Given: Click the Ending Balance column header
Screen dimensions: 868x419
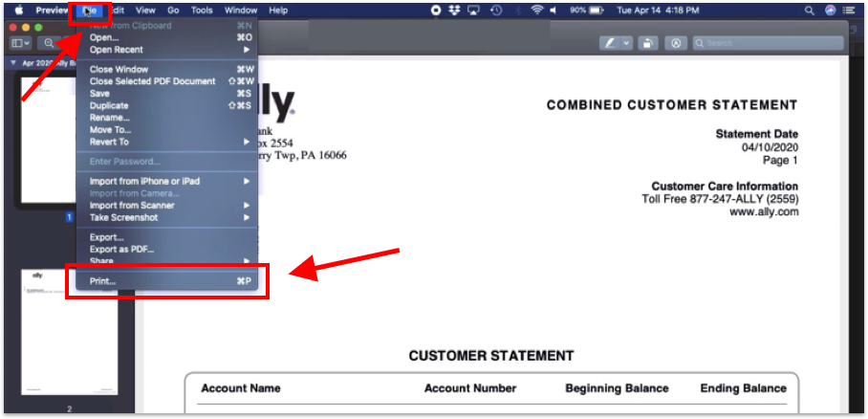Looking at the screenshot, I should (x=744, y=388).
